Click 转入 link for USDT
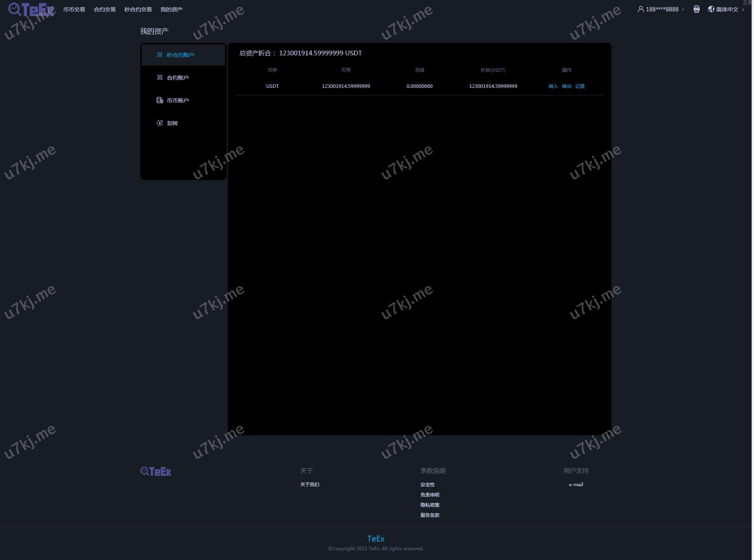Screen dimensions: 754x560 (553, 86)
